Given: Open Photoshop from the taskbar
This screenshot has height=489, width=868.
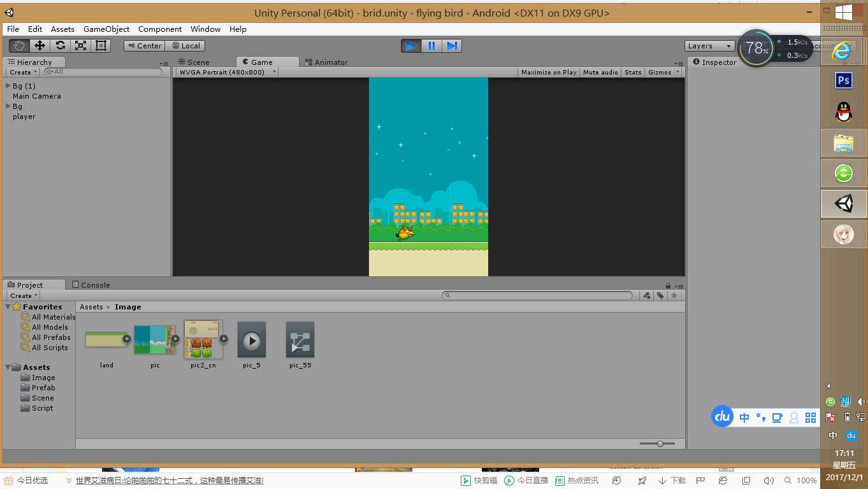Looking at the screenshot, I should point(844,81).
